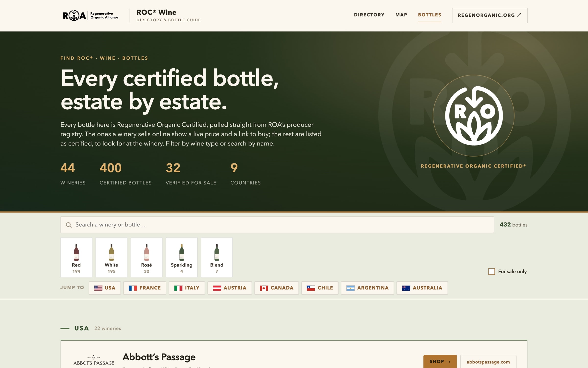Click the Shop button for Abbott's Passage
Viewport: 588px width, 368px height.
440,362
